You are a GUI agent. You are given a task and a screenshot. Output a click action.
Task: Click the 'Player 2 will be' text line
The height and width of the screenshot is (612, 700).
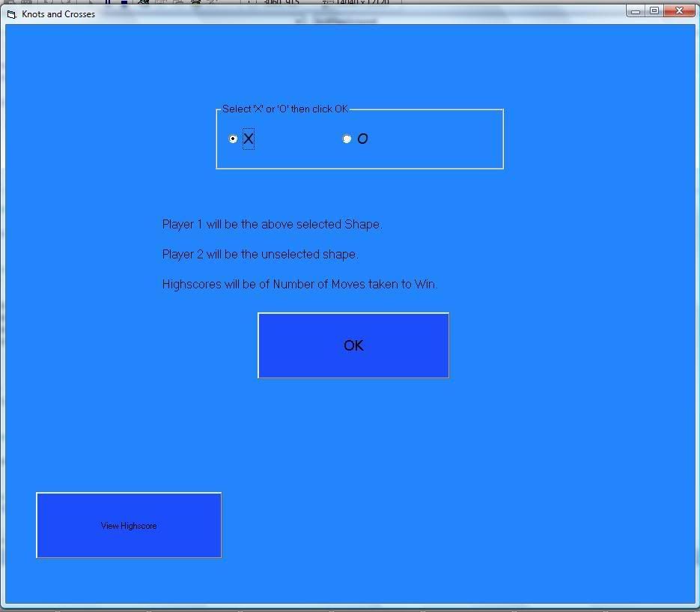click(260, 255)
